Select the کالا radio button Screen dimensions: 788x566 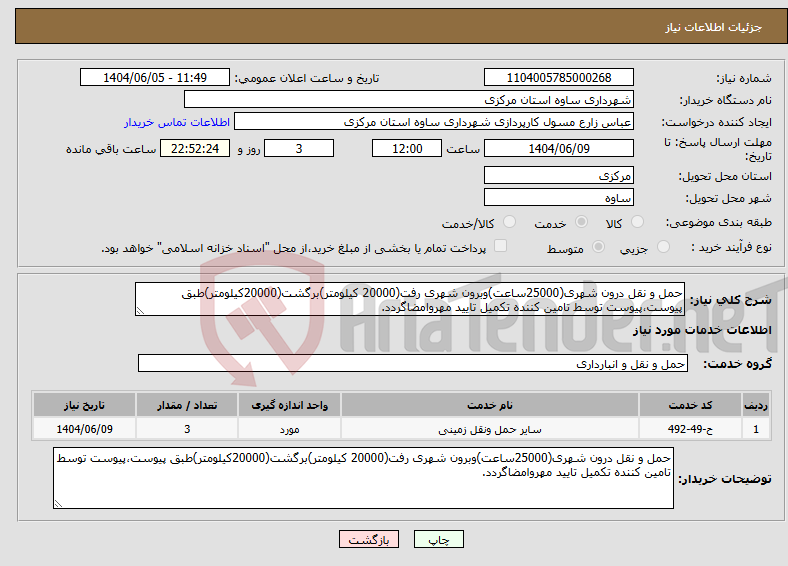point(637,222)
